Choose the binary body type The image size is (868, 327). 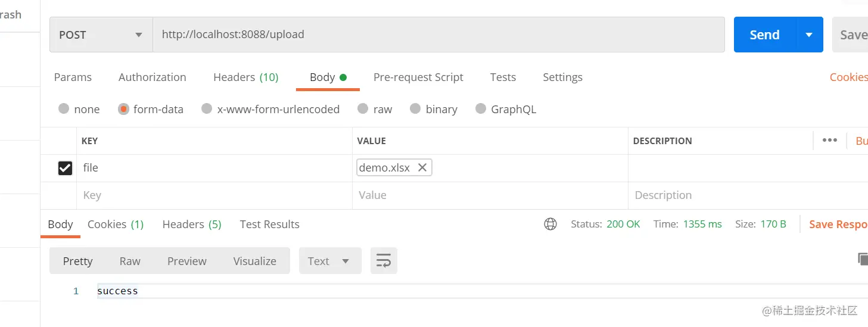pyautogui.click(x=434, y=109)
